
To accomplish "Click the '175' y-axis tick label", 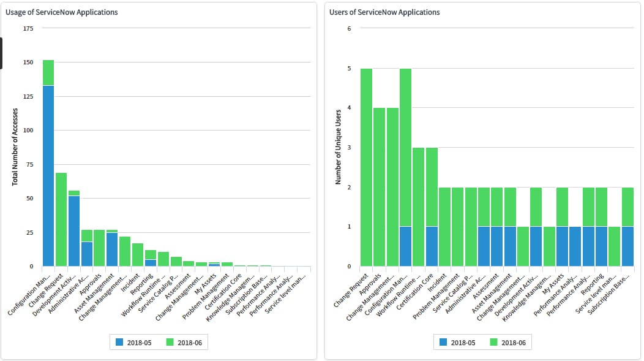I will [x=28, y=28].
